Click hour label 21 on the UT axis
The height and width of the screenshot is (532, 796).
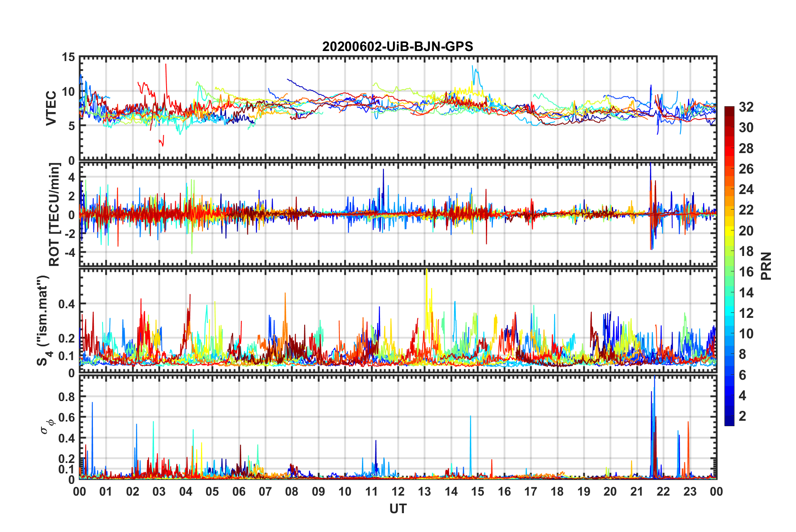click(x=637, y=492)
